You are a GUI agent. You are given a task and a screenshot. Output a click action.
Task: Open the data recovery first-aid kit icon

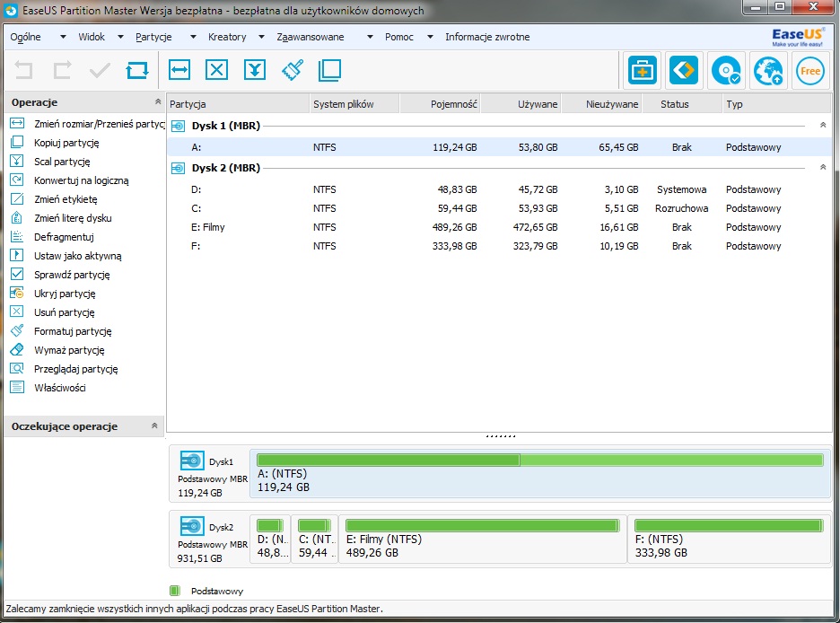click(x=642, y=70)
